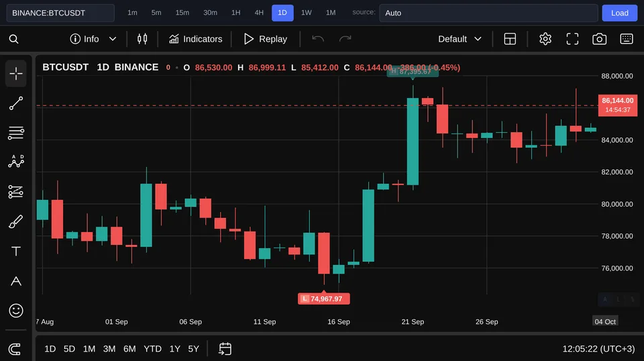644x361 pixels.
Task: Toggle magnet mode in left toolbar
Action: point(15,349)
